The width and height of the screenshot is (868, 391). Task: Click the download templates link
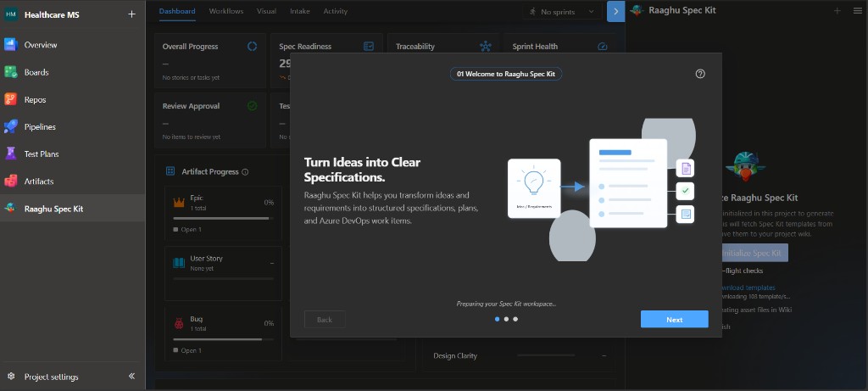pos(748,288)
